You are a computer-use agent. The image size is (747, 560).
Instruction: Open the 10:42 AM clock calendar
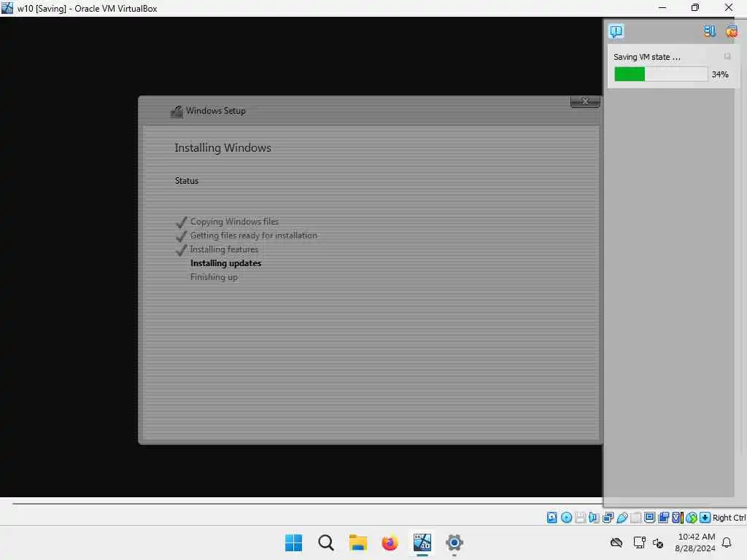695,542
